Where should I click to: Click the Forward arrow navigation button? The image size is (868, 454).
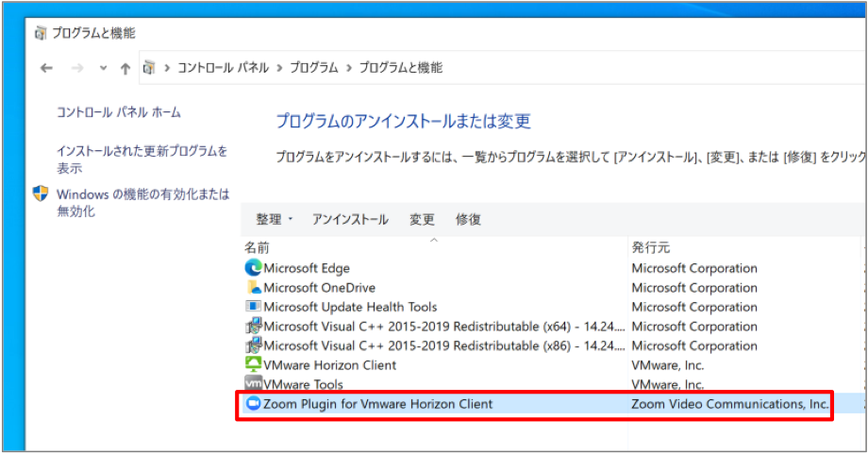pos(77,68)
